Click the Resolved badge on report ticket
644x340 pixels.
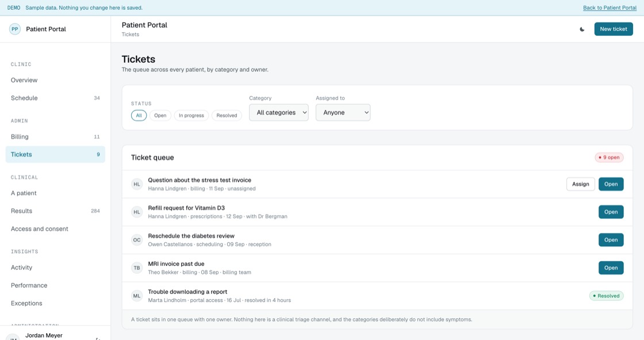(x=606, y=296)
